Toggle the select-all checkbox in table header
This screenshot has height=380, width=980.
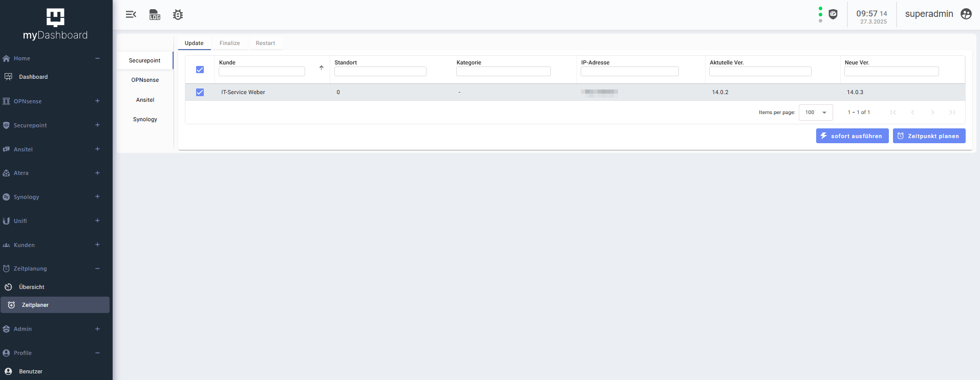(x=200, y=70)
